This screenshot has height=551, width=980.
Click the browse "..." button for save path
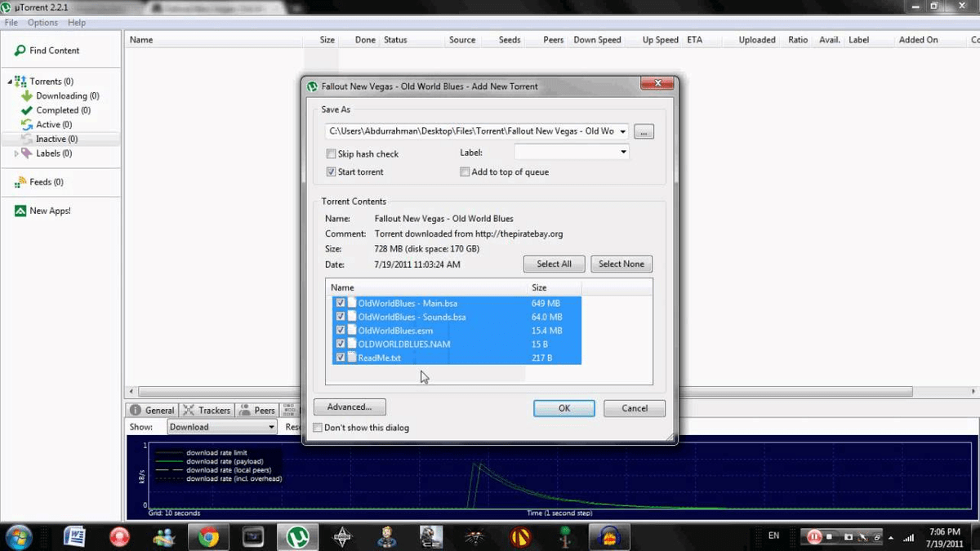click(x=644, y=131)
